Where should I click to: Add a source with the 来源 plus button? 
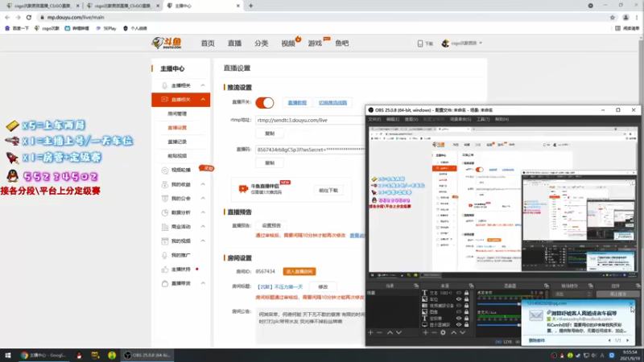(x=425, y=332)
